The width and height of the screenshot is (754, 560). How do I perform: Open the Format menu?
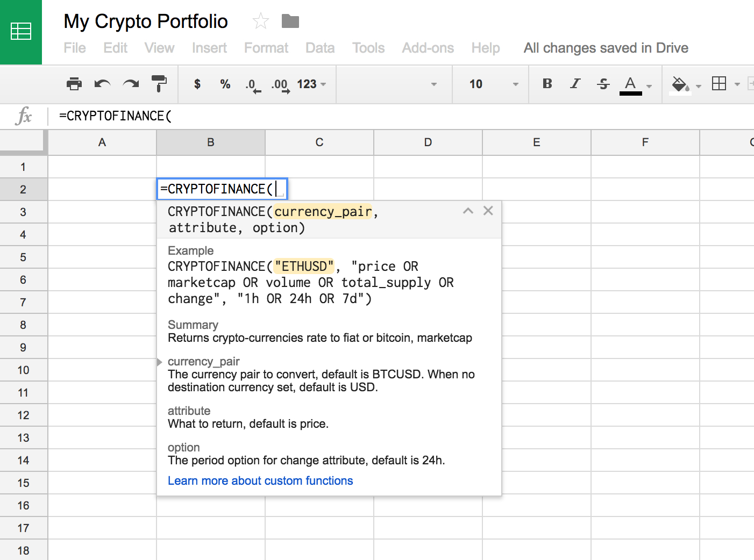[x=266, y=48]
